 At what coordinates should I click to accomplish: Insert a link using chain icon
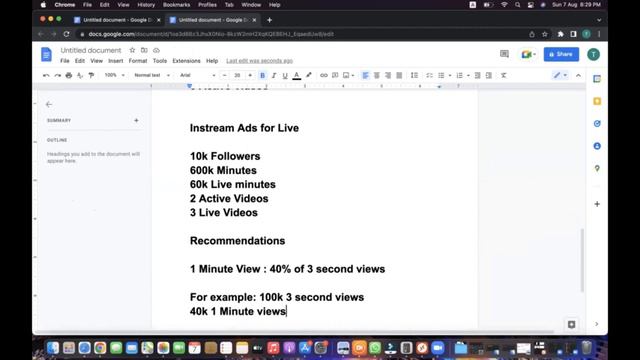[324, 75]
